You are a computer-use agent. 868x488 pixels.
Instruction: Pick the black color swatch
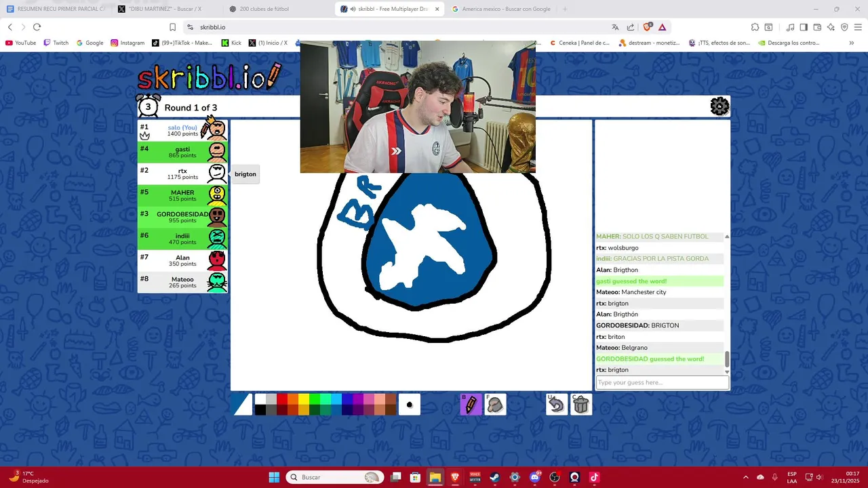(x=260, y=410)
